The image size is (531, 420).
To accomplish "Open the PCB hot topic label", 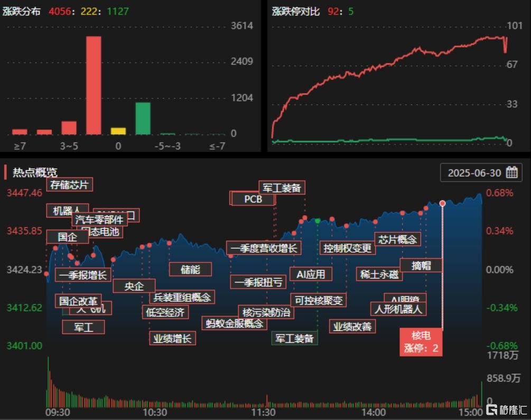I will (x=252, y=200).
